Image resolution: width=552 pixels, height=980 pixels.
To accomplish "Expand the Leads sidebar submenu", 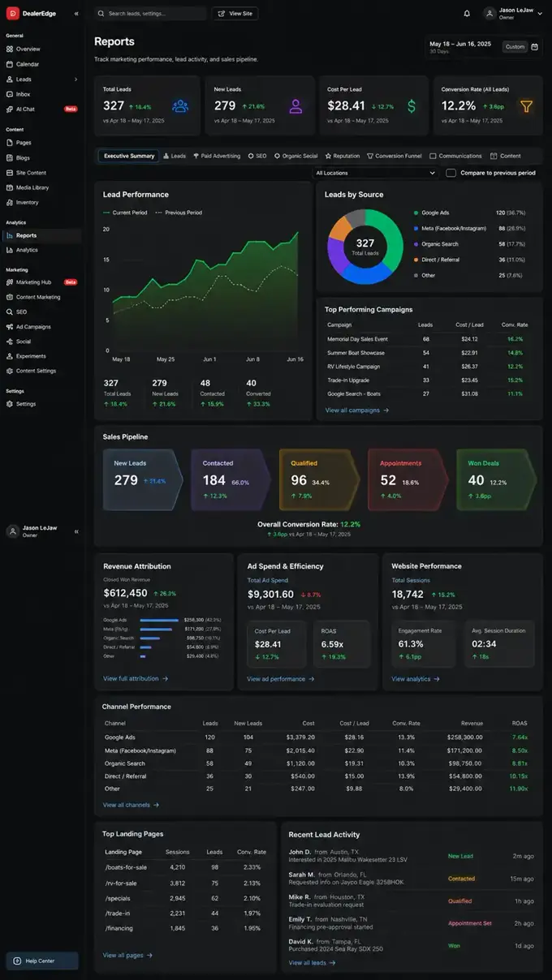I will pos(76,80).
